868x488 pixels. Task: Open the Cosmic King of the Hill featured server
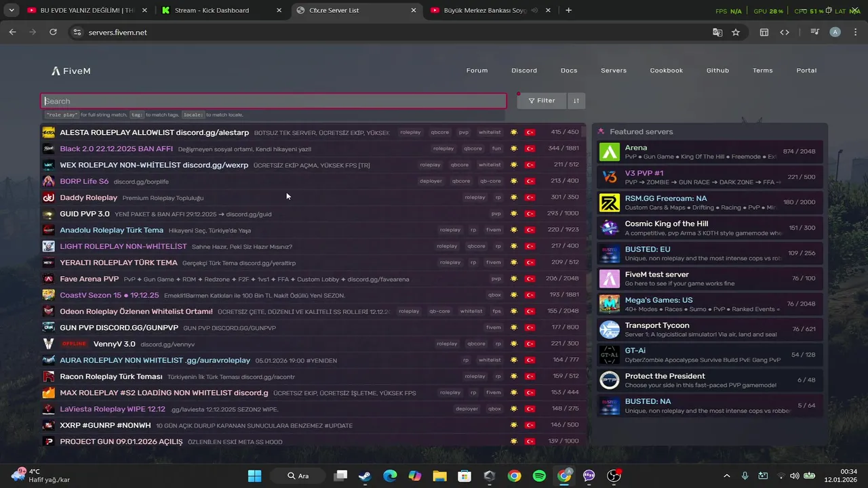(710, 228)
